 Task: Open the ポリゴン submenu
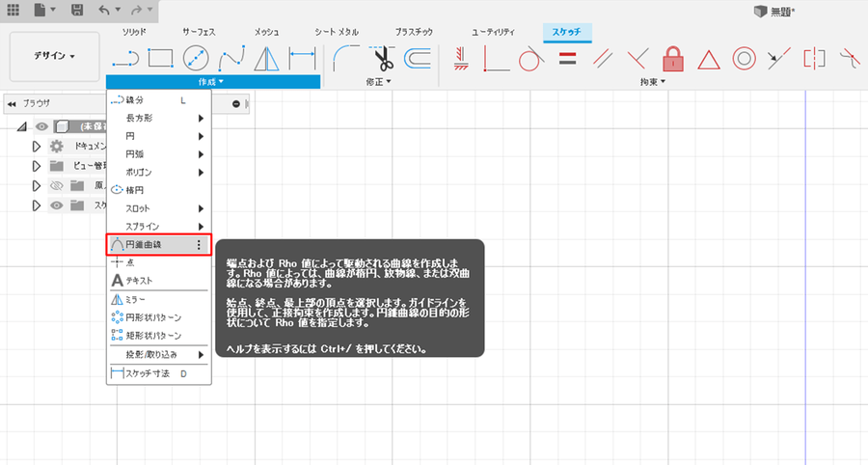[x=159, y=172]
